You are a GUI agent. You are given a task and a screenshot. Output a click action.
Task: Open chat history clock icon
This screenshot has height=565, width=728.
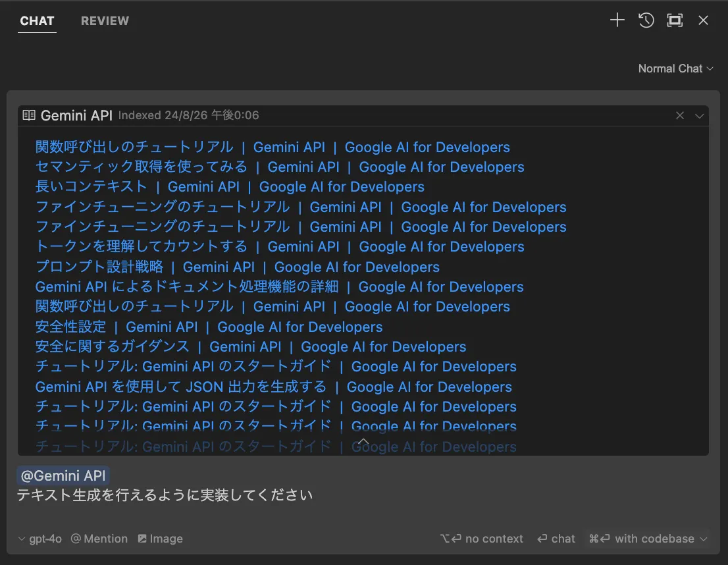pyautogui.click(x=646, y=20)
